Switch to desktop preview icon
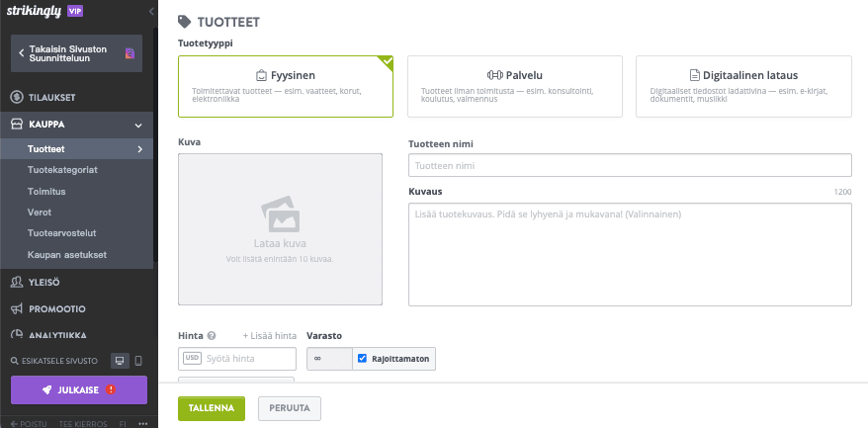Image resolution: width=868 pixels, height=428 pixels. pyautogui.click(x=120, y=361)
